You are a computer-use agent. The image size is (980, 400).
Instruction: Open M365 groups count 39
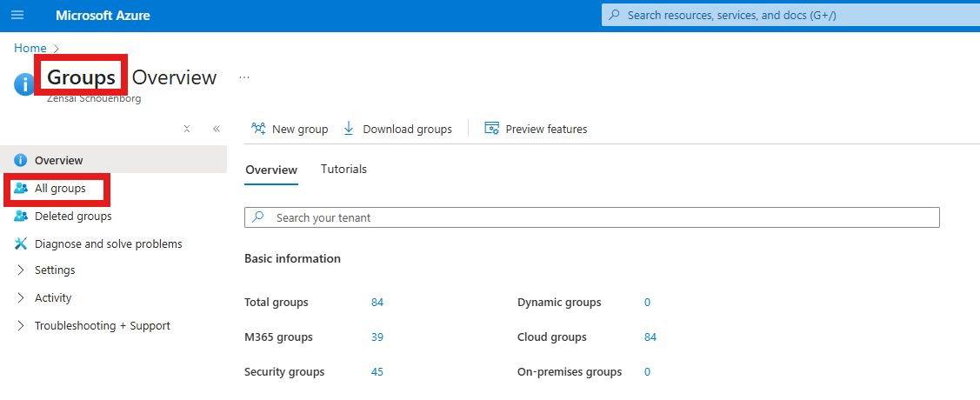pos(377,337)
